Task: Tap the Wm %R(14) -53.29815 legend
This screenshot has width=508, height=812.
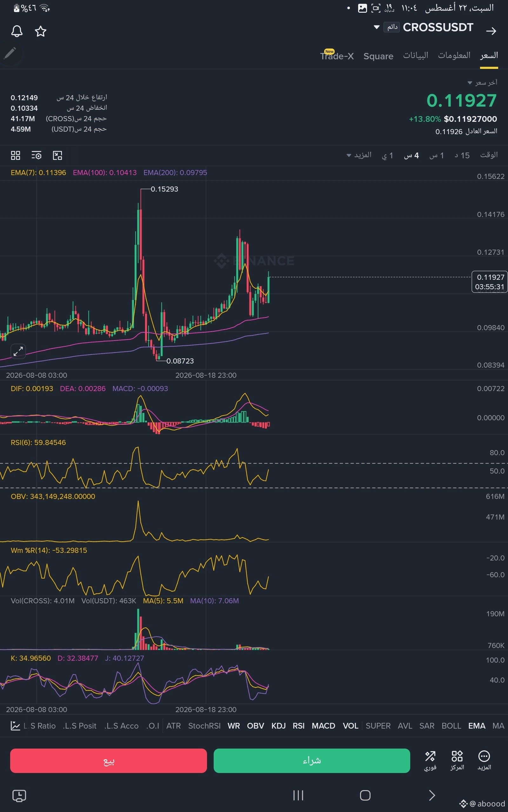Action: (x=49, y=550)
